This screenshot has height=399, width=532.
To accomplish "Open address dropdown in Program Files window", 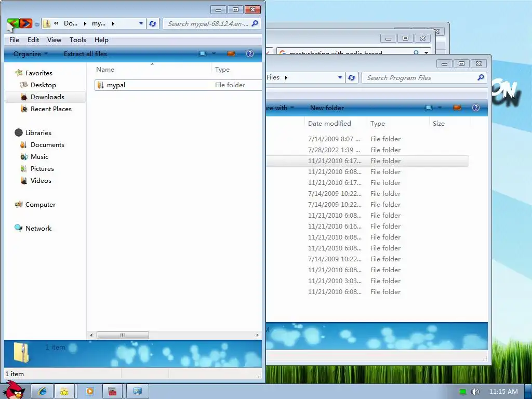I will 340,77.
